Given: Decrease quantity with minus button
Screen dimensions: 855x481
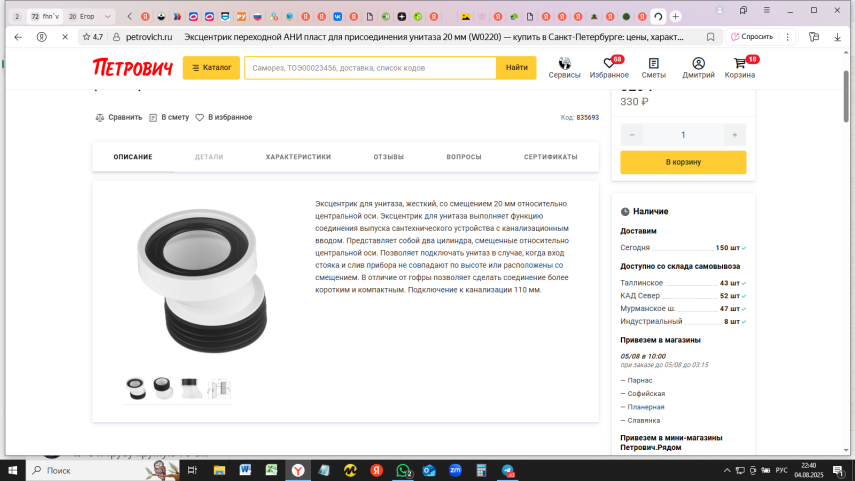Looking at the screenshot, I should point(633,135).
